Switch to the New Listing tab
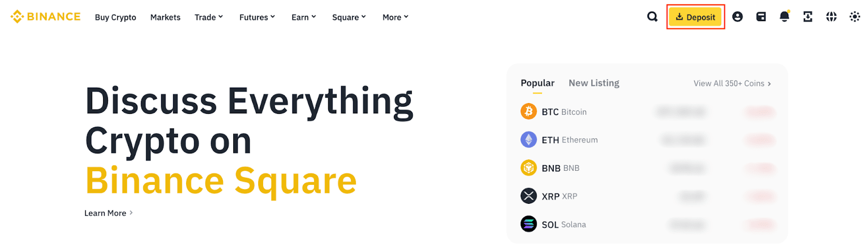Screen dimensions: 868x245 (x=593, y=83)
